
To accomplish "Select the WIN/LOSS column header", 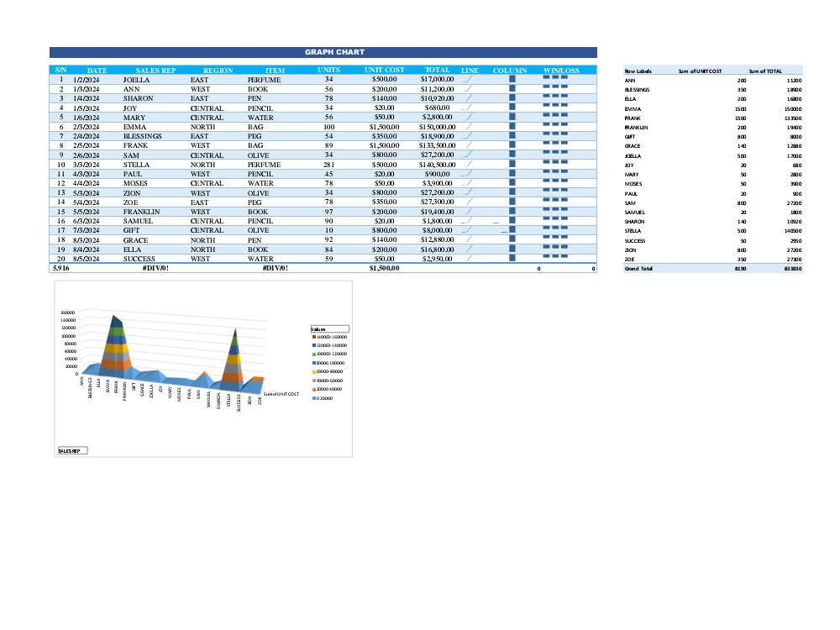I will (x=561, y=71).
